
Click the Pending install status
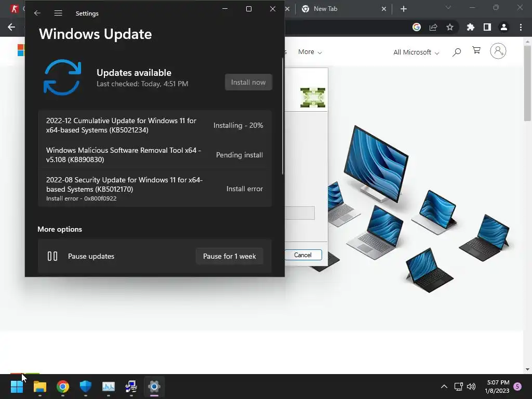click(x=240, y=155)
